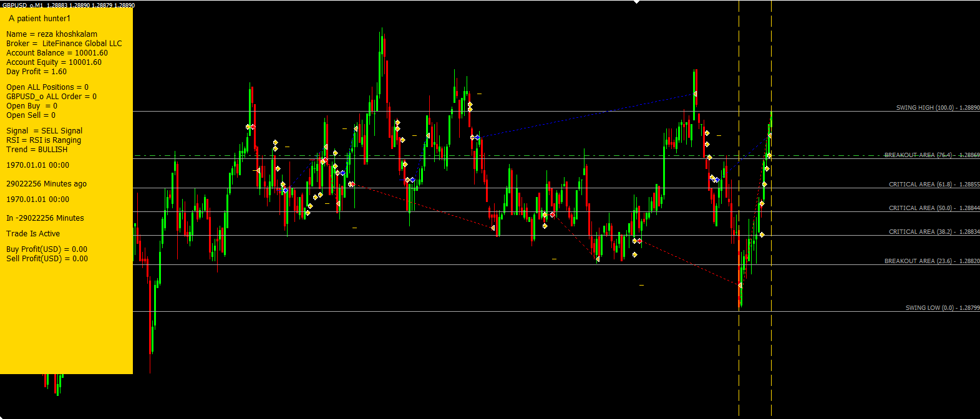Click 'Name = reza khoshkalam' line

[52, 34]
